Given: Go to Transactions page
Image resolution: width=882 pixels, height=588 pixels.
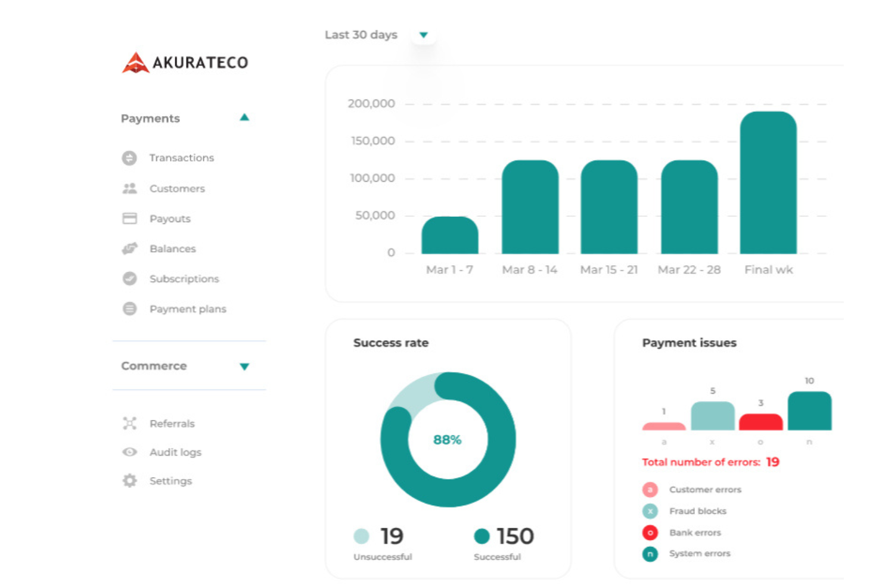Looking at the screenshot, I should point(182,158).
